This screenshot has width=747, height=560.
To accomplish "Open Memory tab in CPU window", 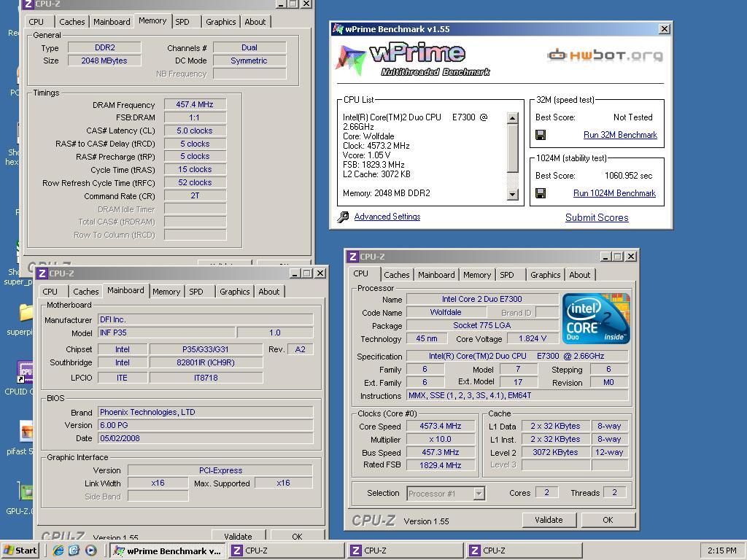I will (x=477, y=275).
